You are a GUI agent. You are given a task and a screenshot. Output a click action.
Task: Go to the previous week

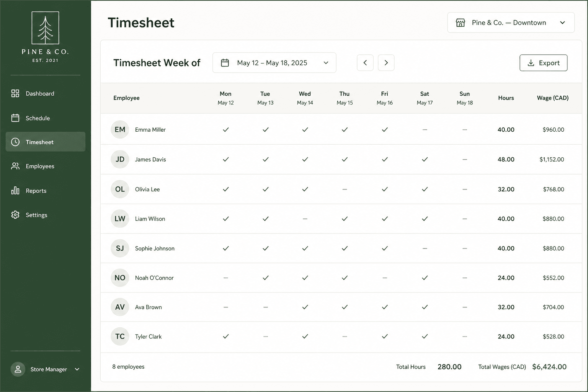click(x=365, y=63)
